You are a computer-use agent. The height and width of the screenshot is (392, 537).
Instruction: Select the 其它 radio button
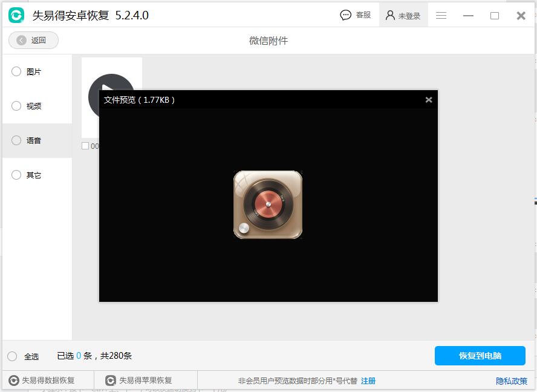[16, 175]
